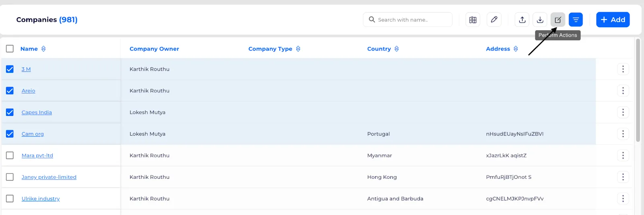Open the Areio company link

(x=28, y=91)
